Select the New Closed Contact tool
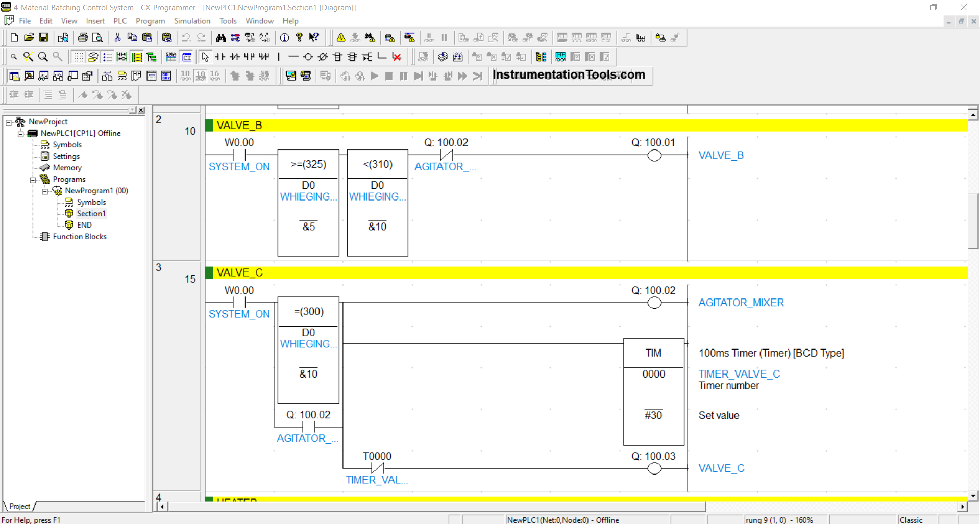 [x=234, y=57]
